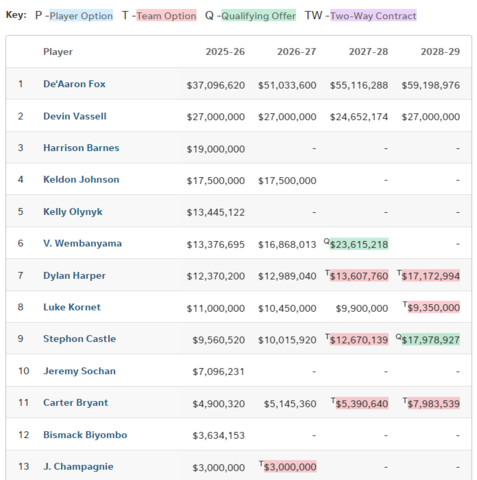Open Bismack Biyombo player page
This screenshot has height=480, width=477.
click(x=85, y=435)
